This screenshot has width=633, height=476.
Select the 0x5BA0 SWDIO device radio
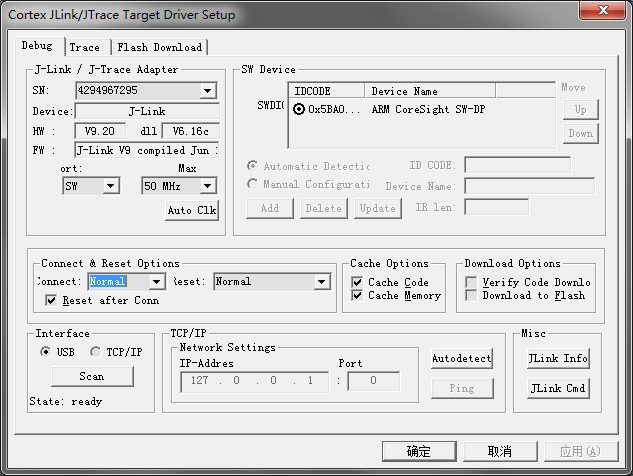(x=299, y=109)
